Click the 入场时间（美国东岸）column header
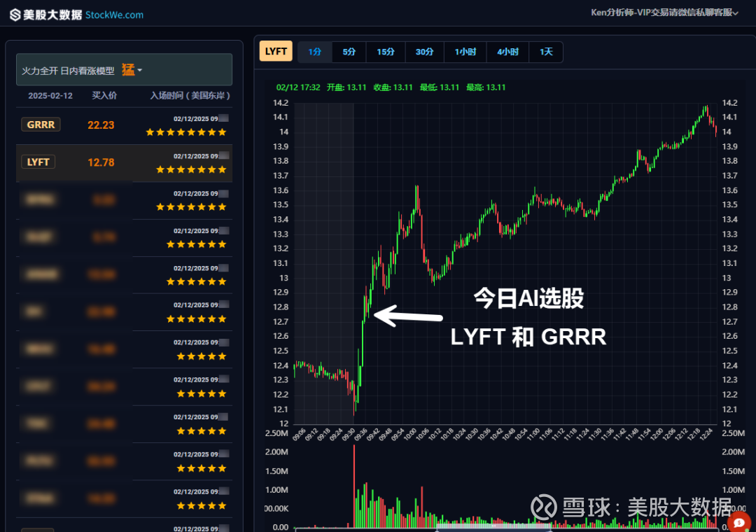Screen dimensions: 756x532 [x=190, y=95]
